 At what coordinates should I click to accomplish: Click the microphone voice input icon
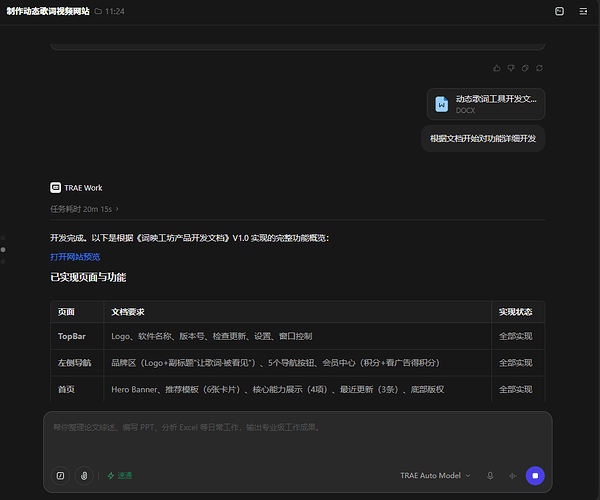coord(490,476)
